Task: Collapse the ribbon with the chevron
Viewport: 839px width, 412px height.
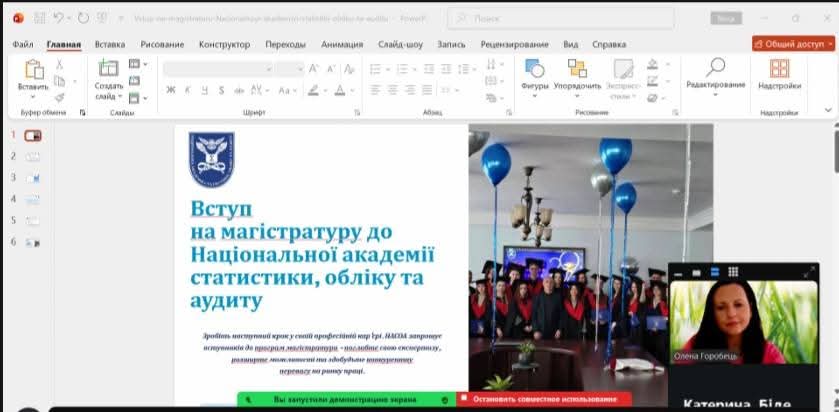Action: coord(828,110)
